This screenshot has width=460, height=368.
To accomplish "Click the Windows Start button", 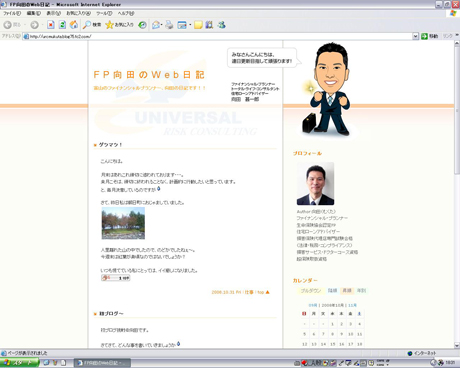I will pyautogui.click(x=19, y=363).
